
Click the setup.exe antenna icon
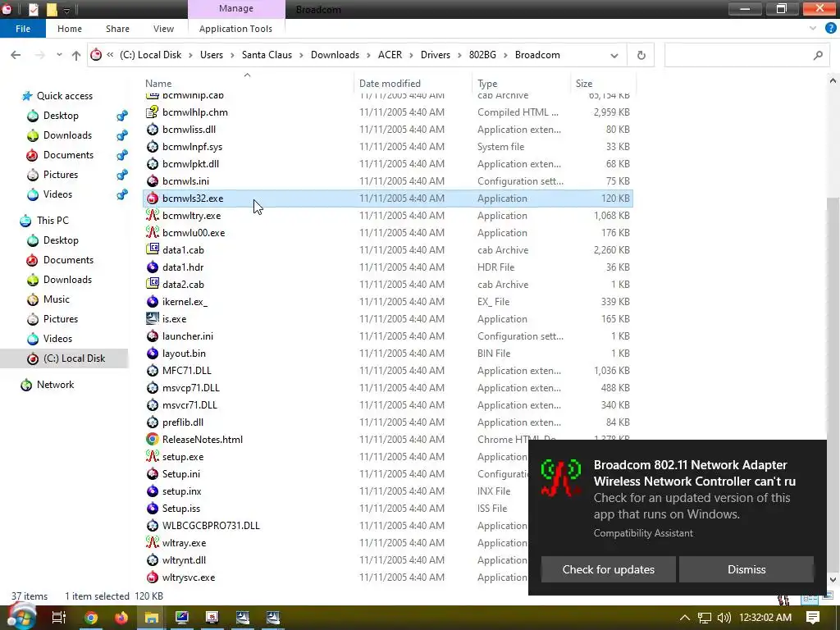click(x=153, y=456)
